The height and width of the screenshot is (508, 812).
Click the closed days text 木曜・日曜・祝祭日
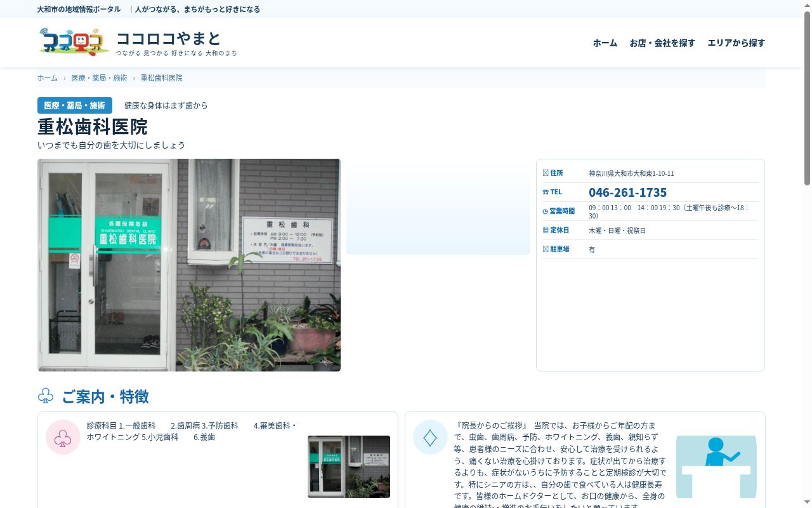click(617, 231)
